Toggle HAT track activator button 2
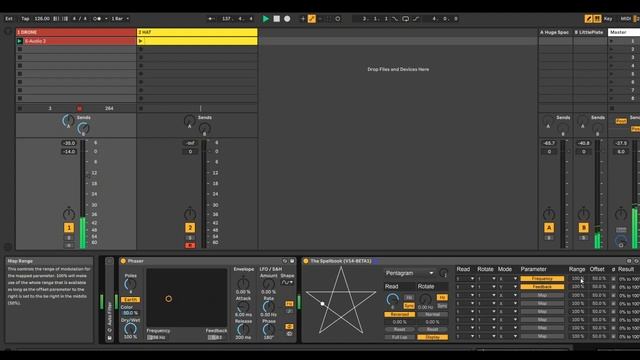The image size is (640, 360). [190, 228]
